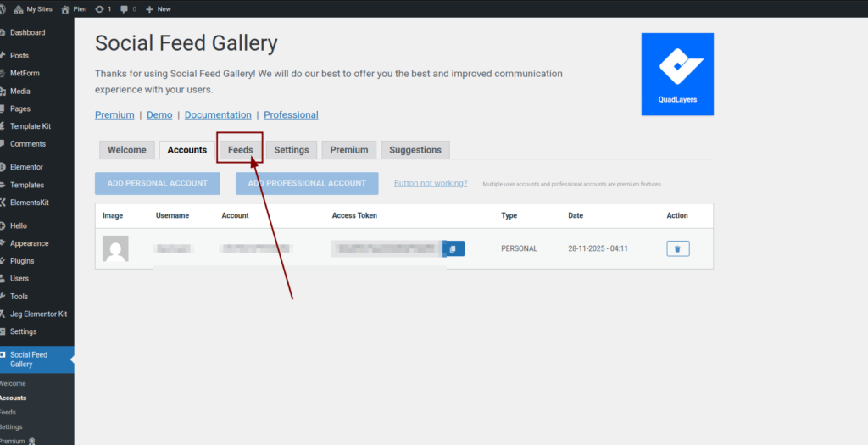Click Add Personal Account button

pos(158,183)
